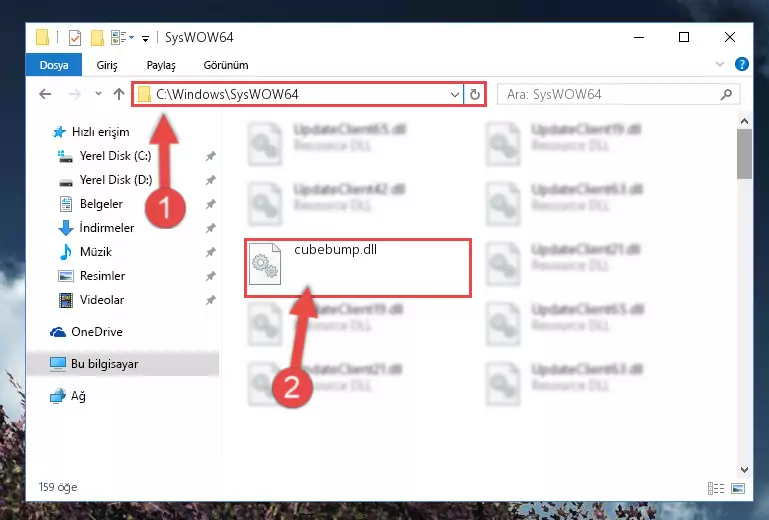The image size is (769, 520).
Task: Open Resimler folder in sidebar
Action: (102, 276)
